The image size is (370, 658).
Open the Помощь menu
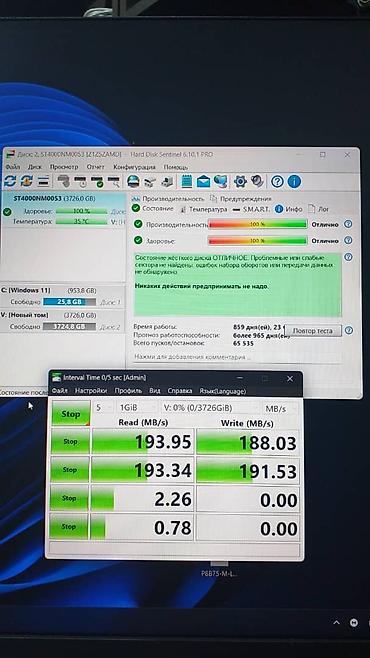(x=175, y=167)
